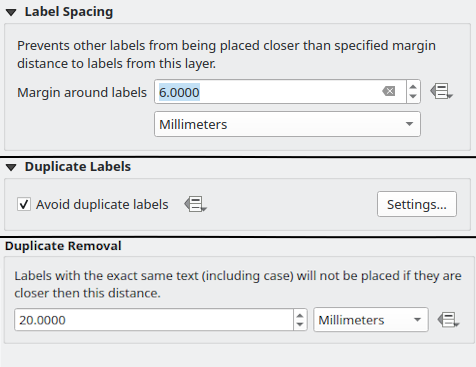Clear the Margin around labels value
The height and width of the screenshot is (367, 476).
click(389, 91)
